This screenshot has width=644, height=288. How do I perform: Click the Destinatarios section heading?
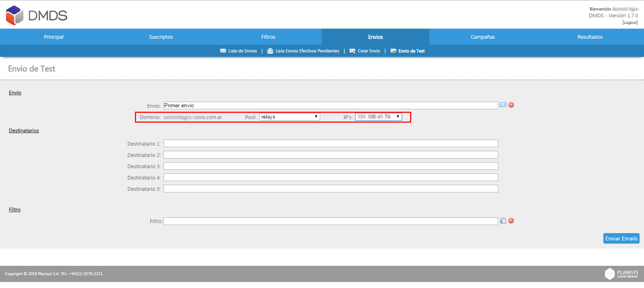pyautogui.click(x=24, y=131)
